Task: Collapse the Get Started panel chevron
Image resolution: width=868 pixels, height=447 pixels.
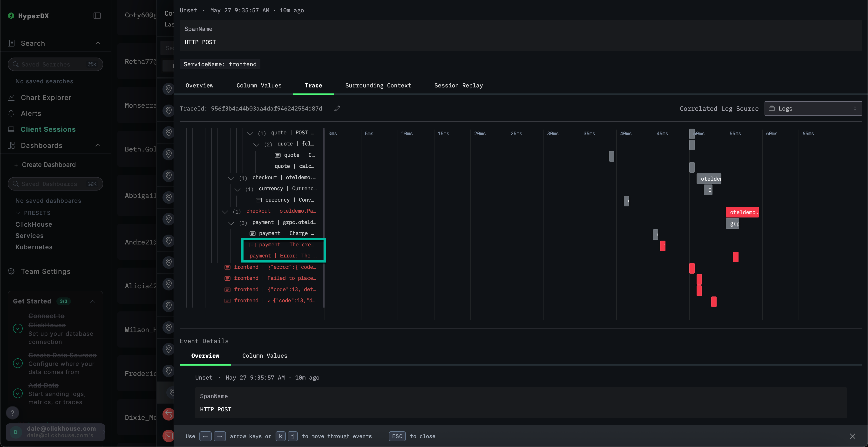Action: tap(93, 301)
